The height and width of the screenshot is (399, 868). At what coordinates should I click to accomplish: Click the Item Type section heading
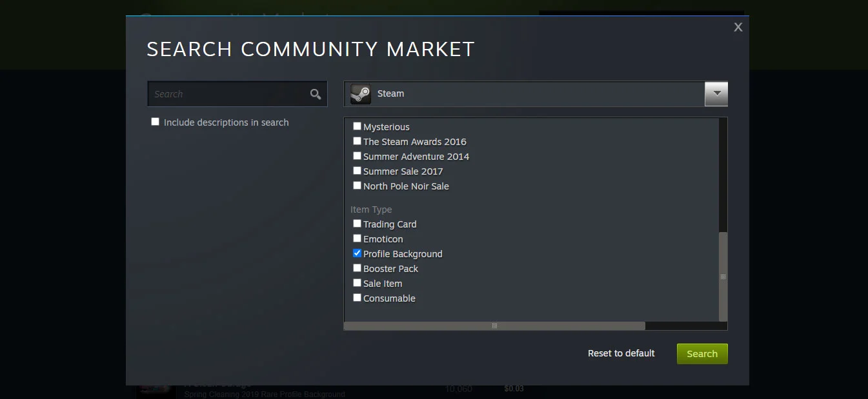point(371,209)
